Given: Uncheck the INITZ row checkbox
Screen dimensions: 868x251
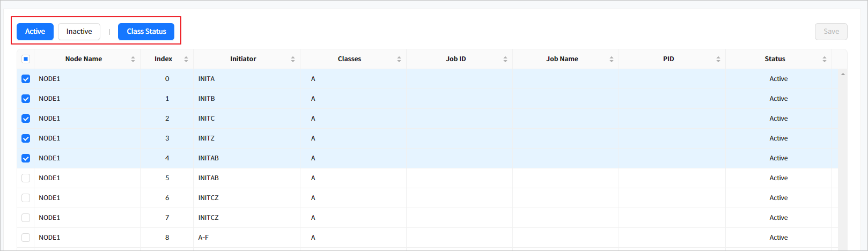Looking at the screenshot, I should coord(26,138).
